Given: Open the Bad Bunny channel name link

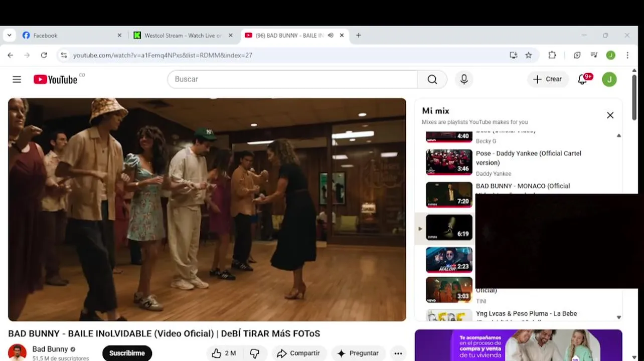Looking at the screenshot, I should tap(50, 349).
